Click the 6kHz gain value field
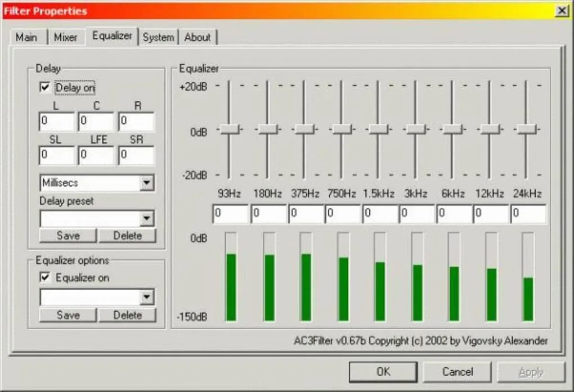574x392 pixels. click(x=454, y=214)
